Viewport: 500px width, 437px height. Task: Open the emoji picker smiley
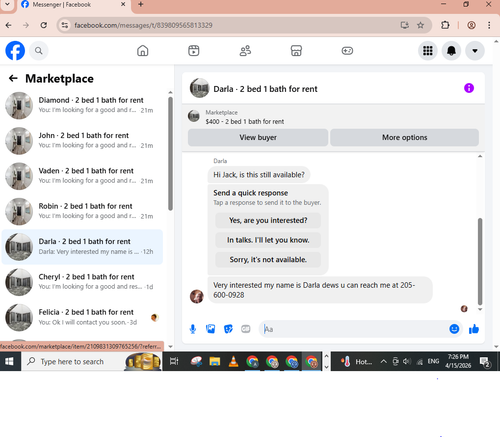click(x=454, y=329)
